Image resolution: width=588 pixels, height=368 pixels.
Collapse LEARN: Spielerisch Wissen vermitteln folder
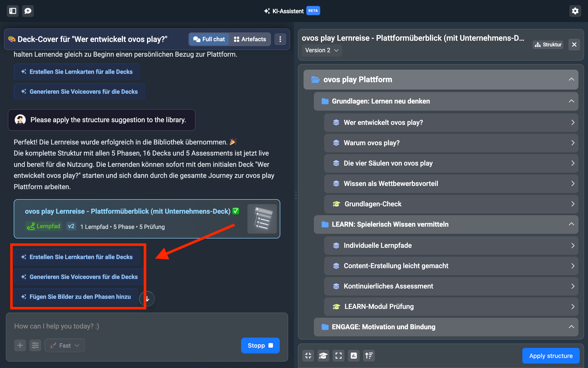(x=571, y=224)
